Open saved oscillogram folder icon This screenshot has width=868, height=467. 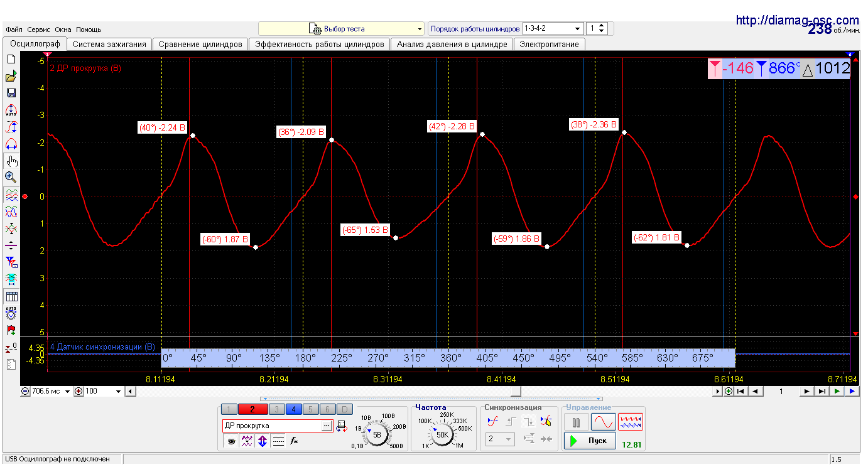tap(11, 76)
